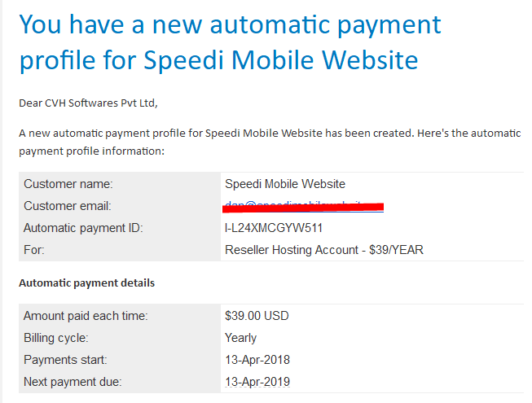Click the For label in first table
This screenshot has width=532, height=403.
coord(34,250)
